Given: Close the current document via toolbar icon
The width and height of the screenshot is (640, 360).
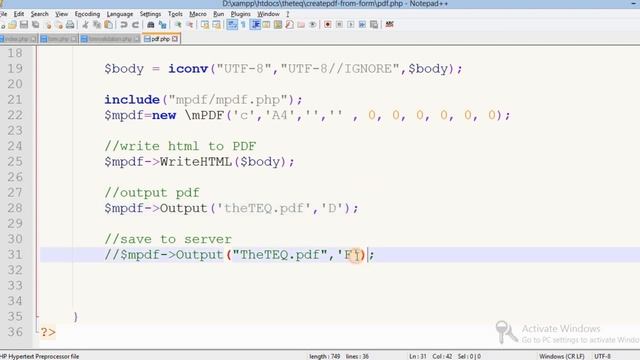Looking at the screenshot, I should (48, 25).
